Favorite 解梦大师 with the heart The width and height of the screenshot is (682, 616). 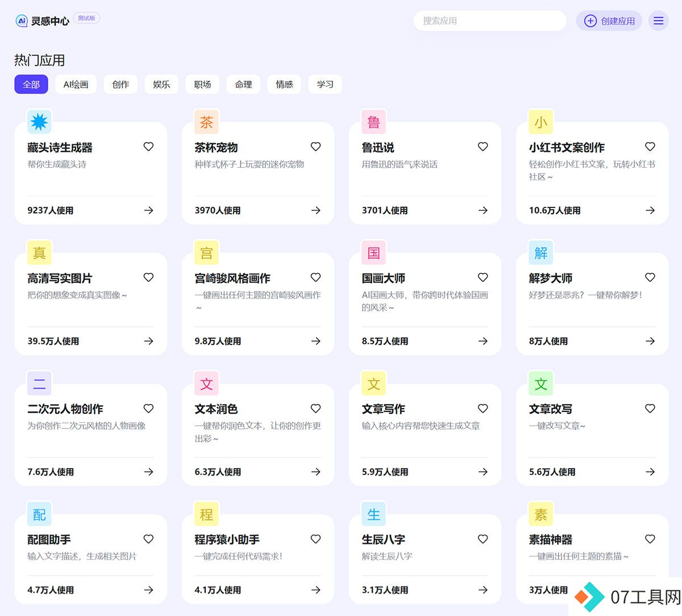pos(650,277)
